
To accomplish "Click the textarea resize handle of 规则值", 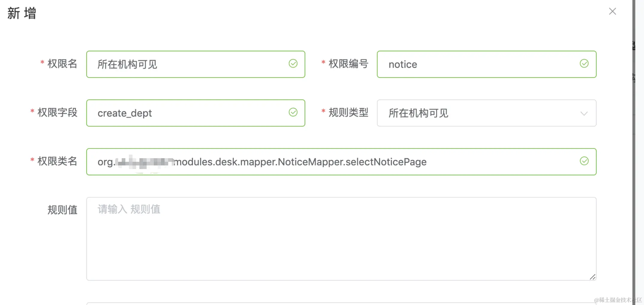I will click(592, 277).
